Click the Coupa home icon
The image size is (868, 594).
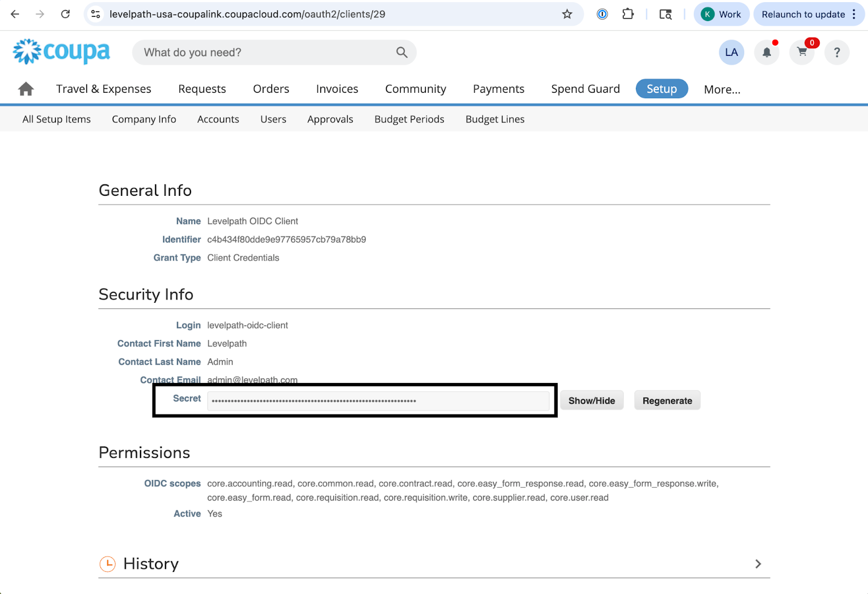tap(25, 89)
